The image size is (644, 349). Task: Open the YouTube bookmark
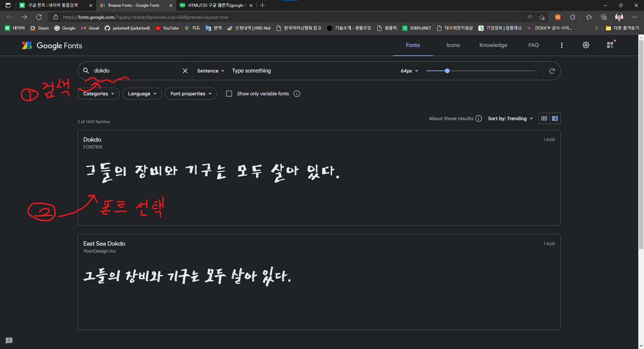(x=167, y=28)
